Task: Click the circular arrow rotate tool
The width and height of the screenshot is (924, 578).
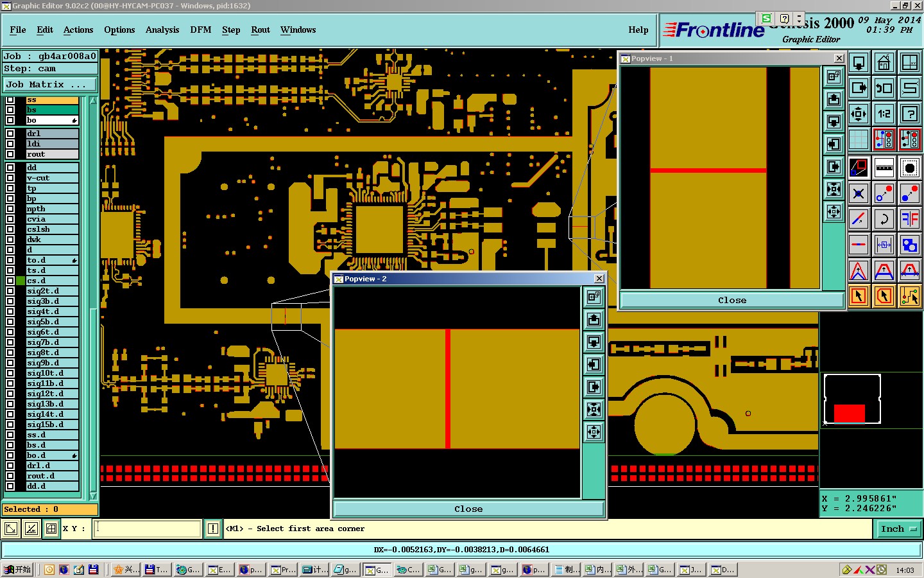Action: click(884, 219)
